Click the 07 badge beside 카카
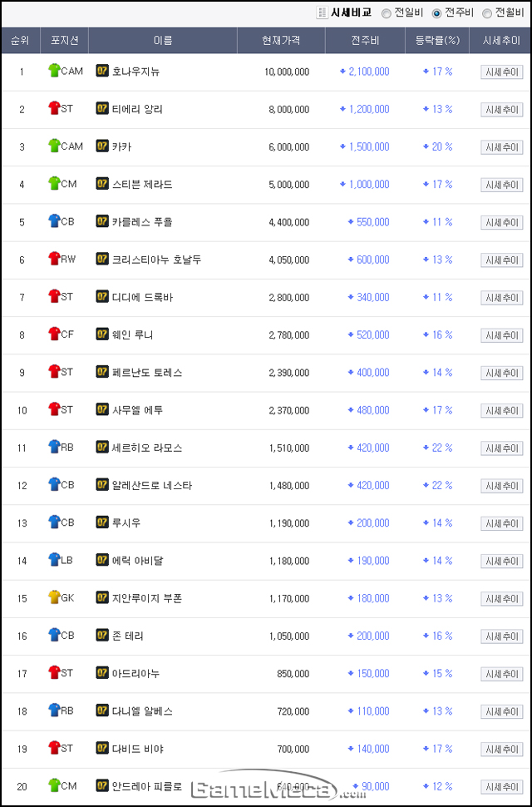The width and height of the screenshot is (532, 807). tap(102, 146)
